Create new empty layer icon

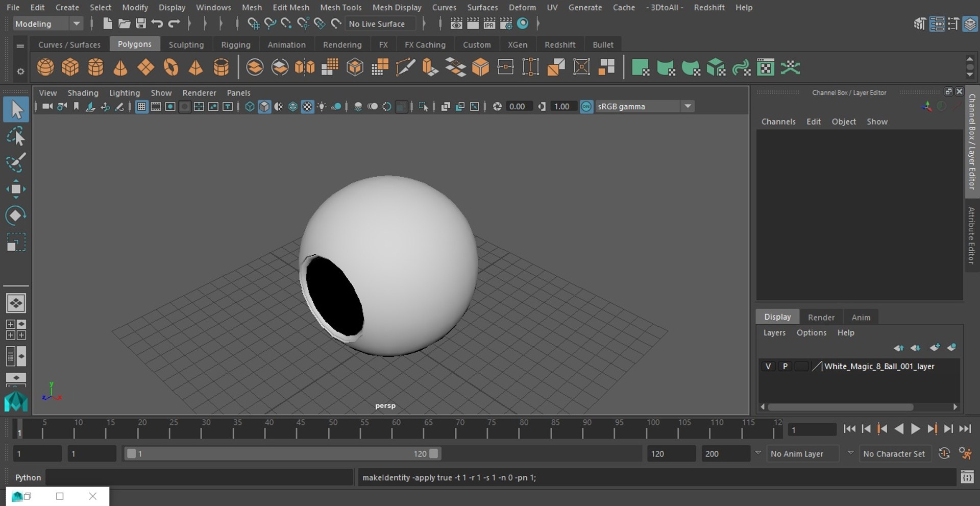click(x=934, y=348)
